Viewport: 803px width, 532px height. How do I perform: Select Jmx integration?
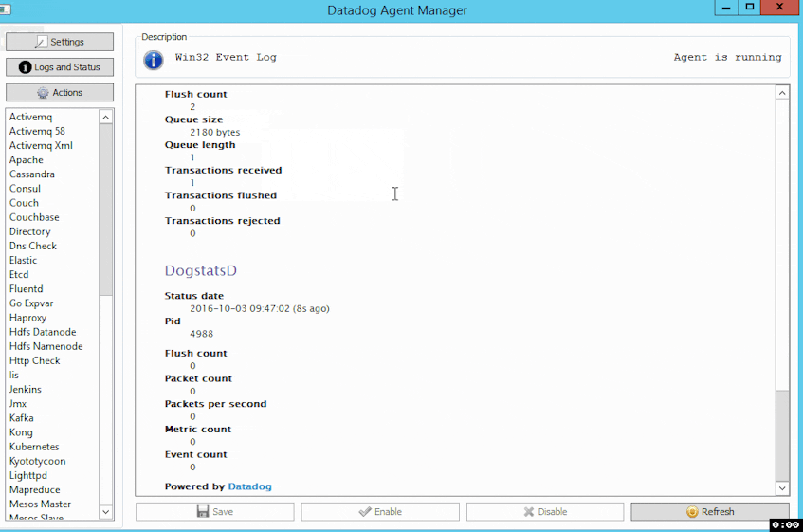(x=18, y=403)
